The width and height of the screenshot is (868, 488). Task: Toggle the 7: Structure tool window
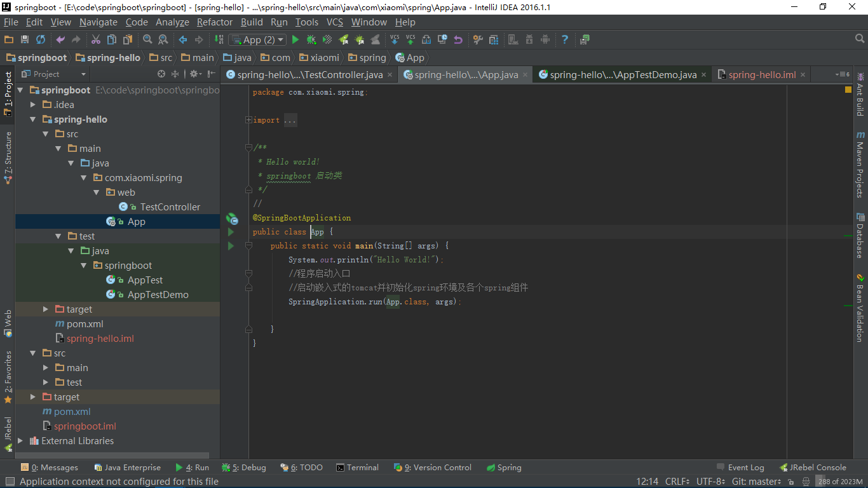click(x=8, y=158)
